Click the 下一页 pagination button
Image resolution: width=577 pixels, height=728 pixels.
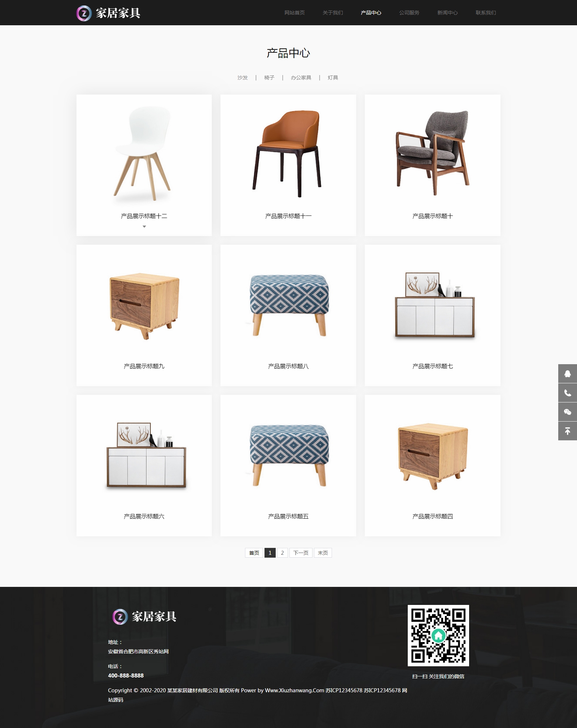[301, 553]
